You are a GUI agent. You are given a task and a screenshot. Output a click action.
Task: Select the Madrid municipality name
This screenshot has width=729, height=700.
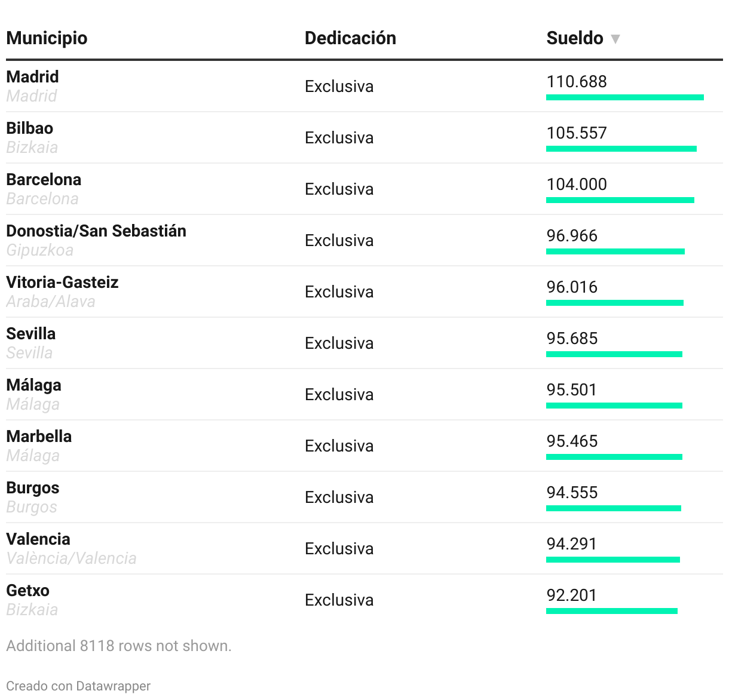coord(32,76)
